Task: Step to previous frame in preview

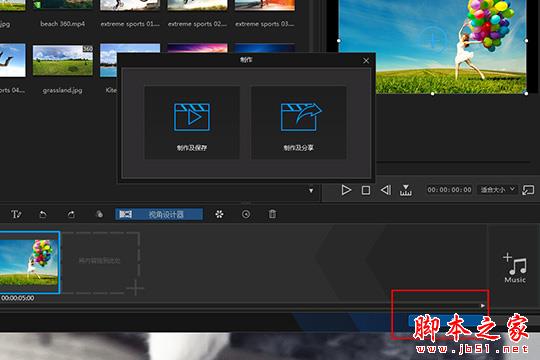Action: tap(386, 190)
